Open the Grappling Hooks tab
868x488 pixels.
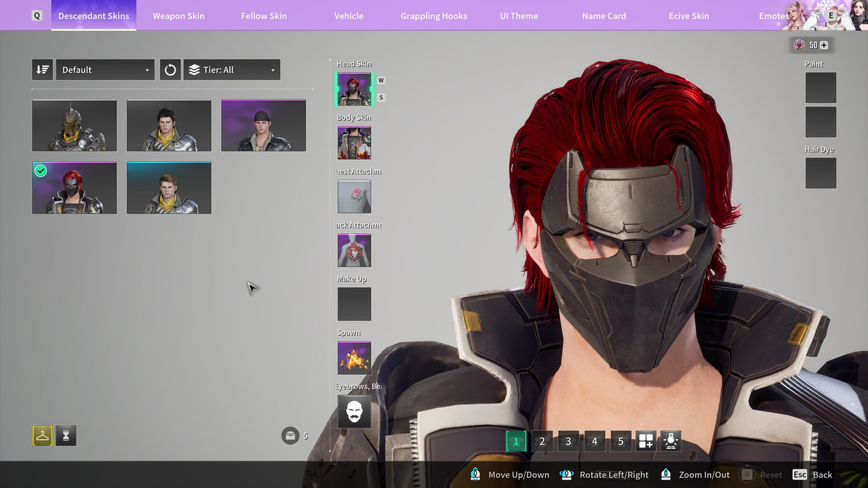(x=434, y=16)
